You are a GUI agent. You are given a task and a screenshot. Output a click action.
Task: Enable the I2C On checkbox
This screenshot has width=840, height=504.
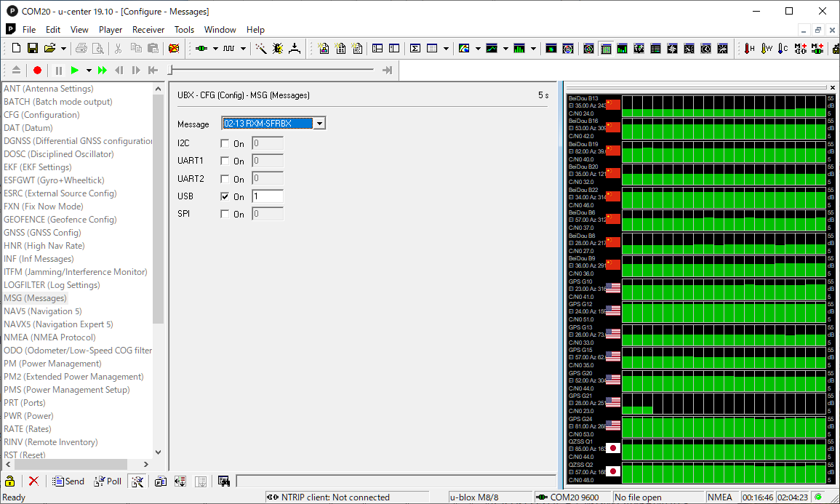tap(225, 143)
